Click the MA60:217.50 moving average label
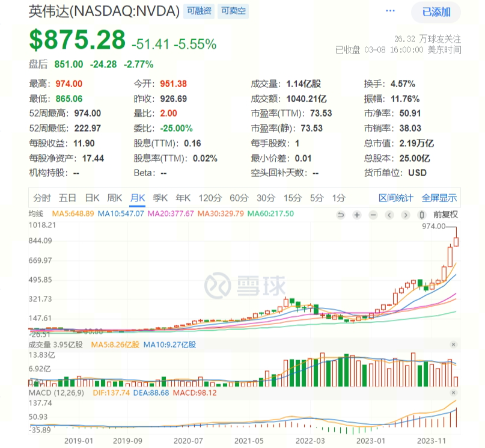Screen dimensions: 485x448 (270, 214)
